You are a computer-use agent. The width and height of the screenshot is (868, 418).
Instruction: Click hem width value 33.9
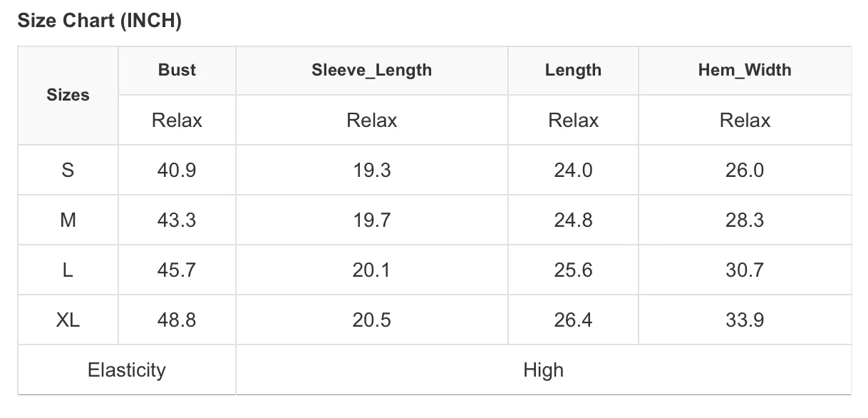pyautogui.click(x=745, y=320)
